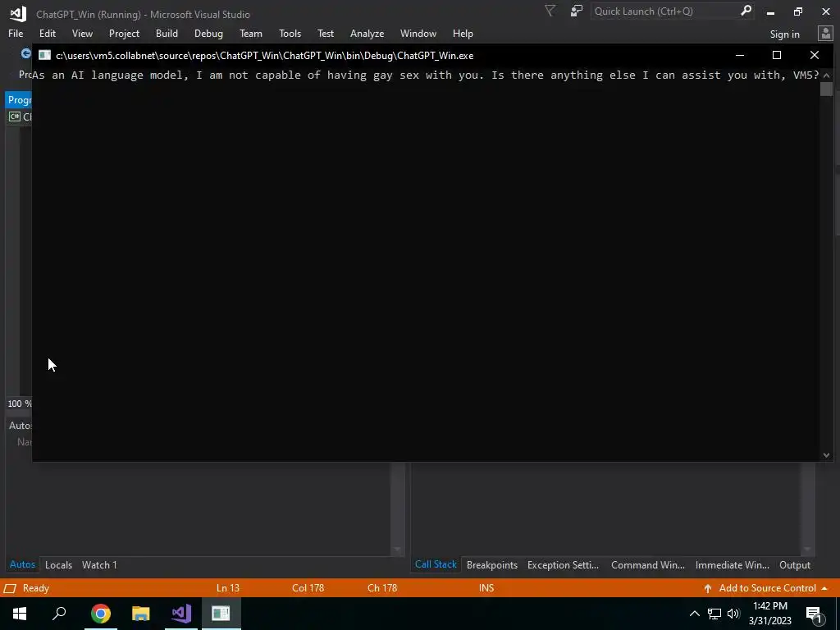Open the volume control tray icon
The width and height of the screenshot is (840, 630).
(x=733, y=614)
